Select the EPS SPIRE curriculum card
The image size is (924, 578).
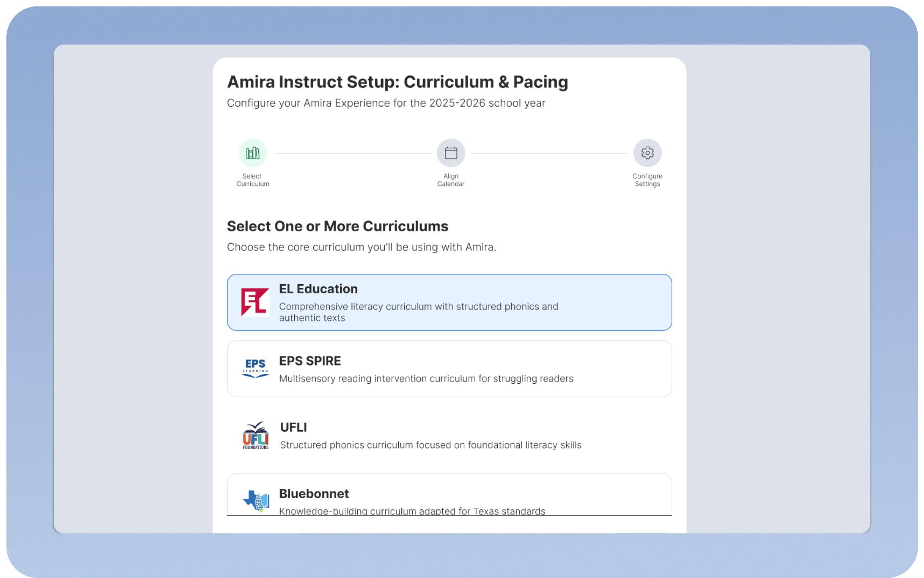click(449, 368)
